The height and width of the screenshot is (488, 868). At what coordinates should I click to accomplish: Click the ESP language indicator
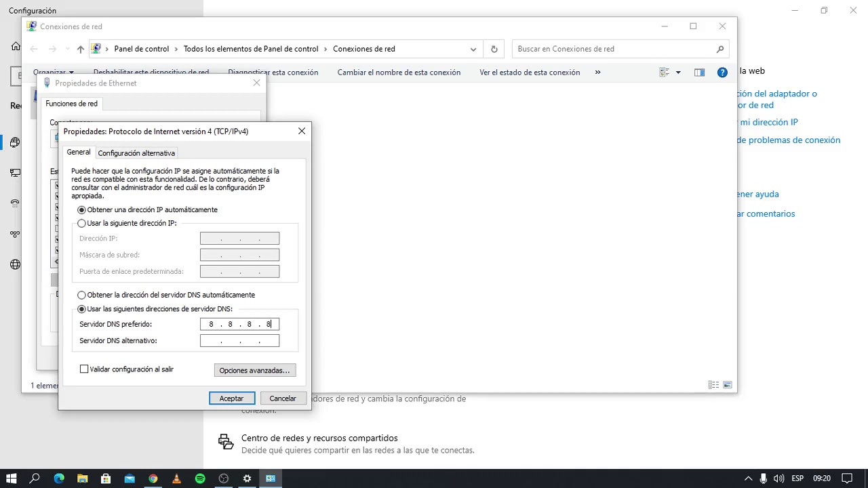pyautogui.click(x=797, y=479)
